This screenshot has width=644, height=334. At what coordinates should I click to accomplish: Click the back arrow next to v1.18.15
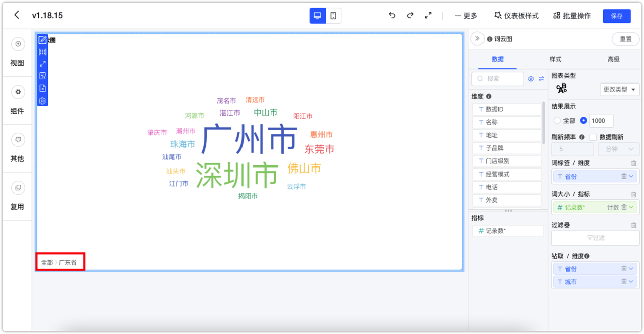point(17,15)
